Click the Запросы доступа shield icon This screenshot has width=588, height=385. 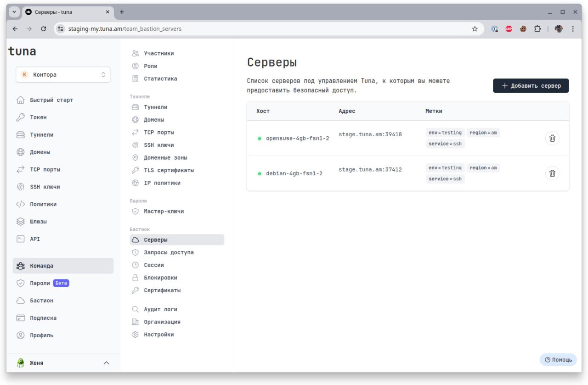coord(135,252)
